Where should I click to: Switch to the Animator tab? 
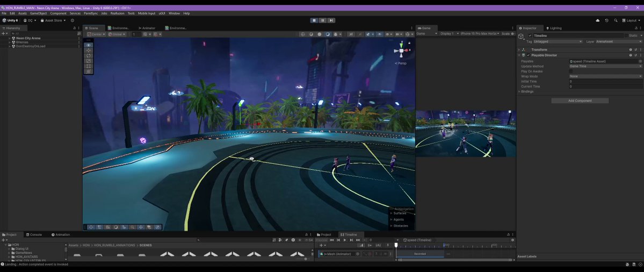click(147, 28)
